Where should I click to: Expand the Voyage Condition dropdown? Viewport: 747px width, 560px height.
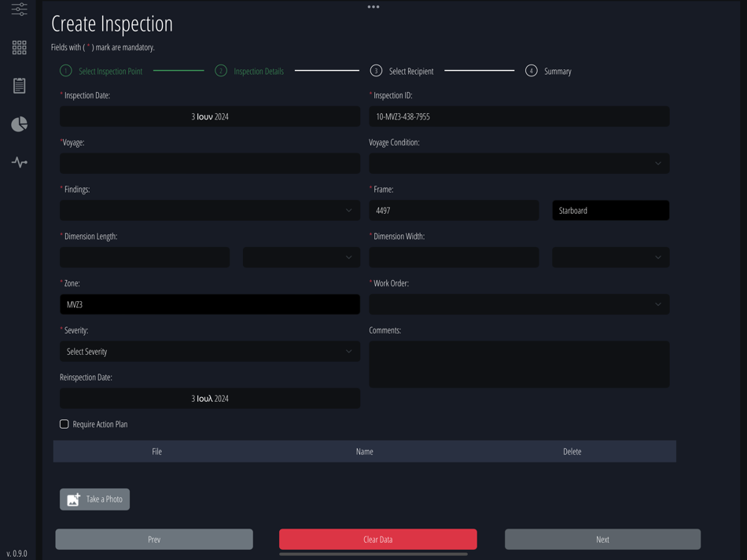click(x=519, y=163)
